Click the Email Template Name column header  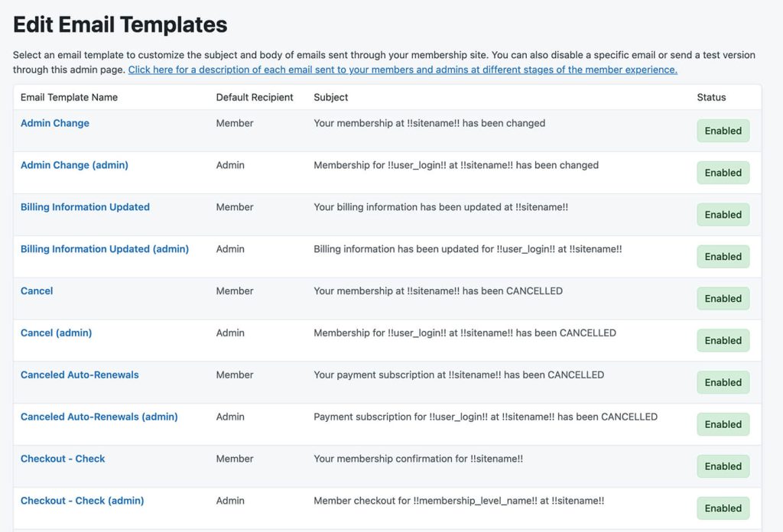[69, 97]
